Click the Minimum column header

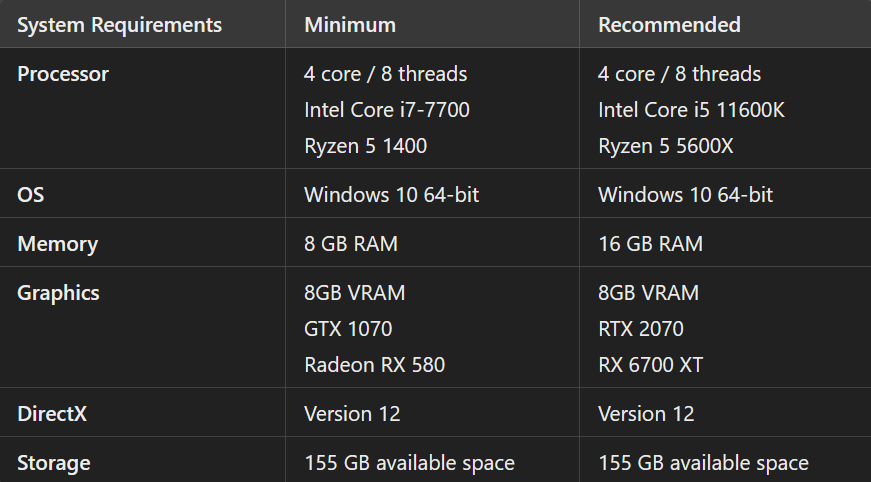click(350, 25)
